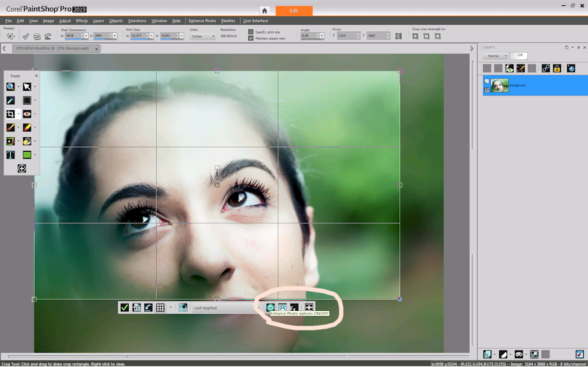
Task: Activate the Text tool
Action: [x=10, y=155]
